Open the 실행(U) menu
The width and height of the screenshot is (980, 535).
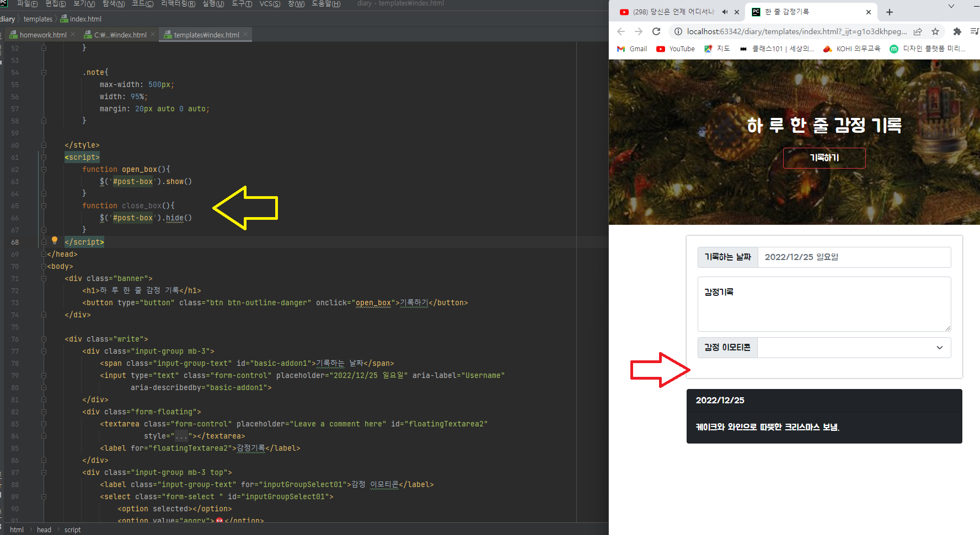click(x=213, y=4)
